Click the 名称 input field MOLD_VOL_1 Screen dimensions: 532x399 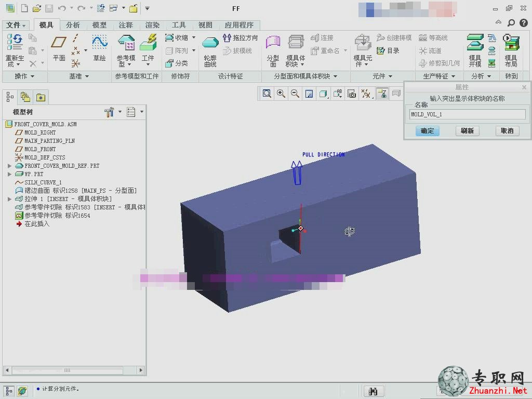point(467,114)
